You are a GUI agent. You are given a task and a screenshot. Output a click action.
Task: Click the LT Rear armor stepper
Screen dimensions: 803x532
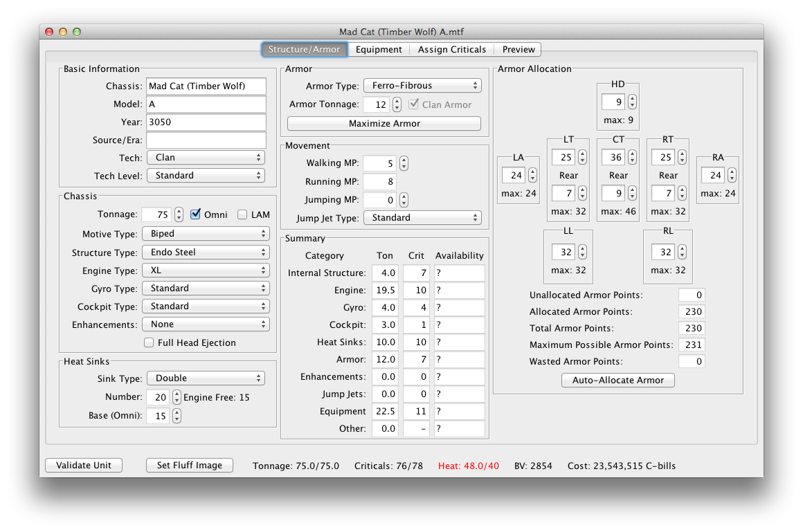tap(582, 193)
